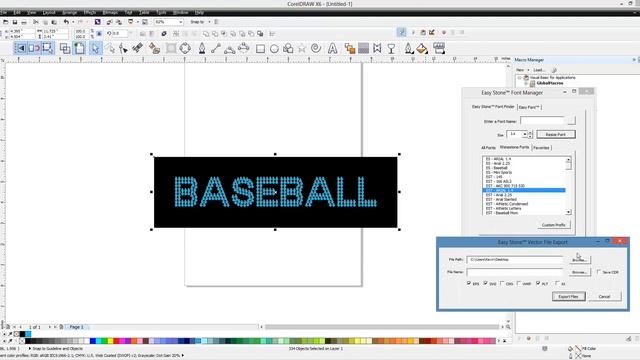This screenshot has width=640, height=360.
Task: Click the File Name input field
Action: 515,272
